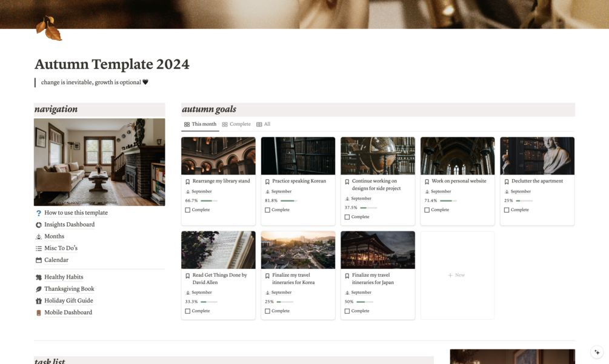This screenshot has width=609, height=364.
Task: Click table icon of the All tab
Action: (x=259, y=125)
